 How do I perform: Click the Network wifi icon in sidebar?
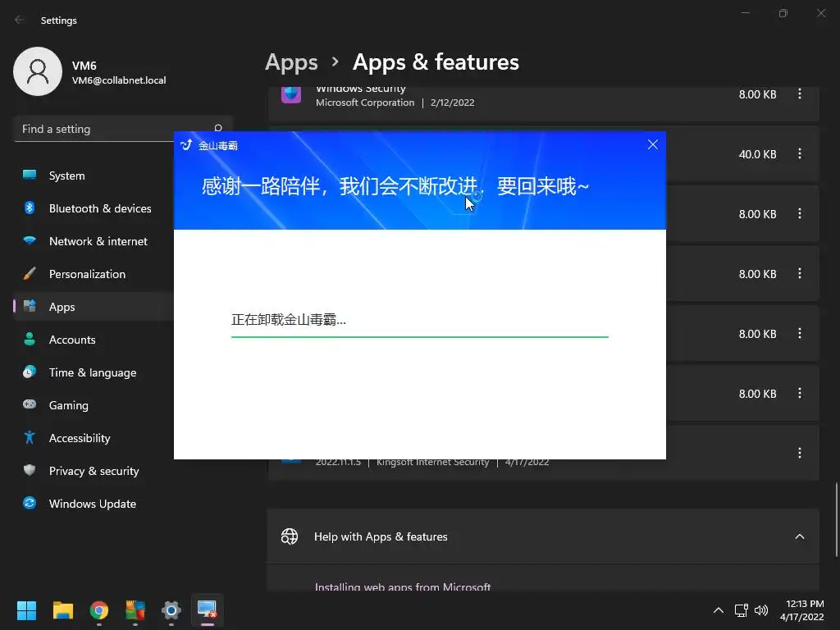click(x=30, y=240)
